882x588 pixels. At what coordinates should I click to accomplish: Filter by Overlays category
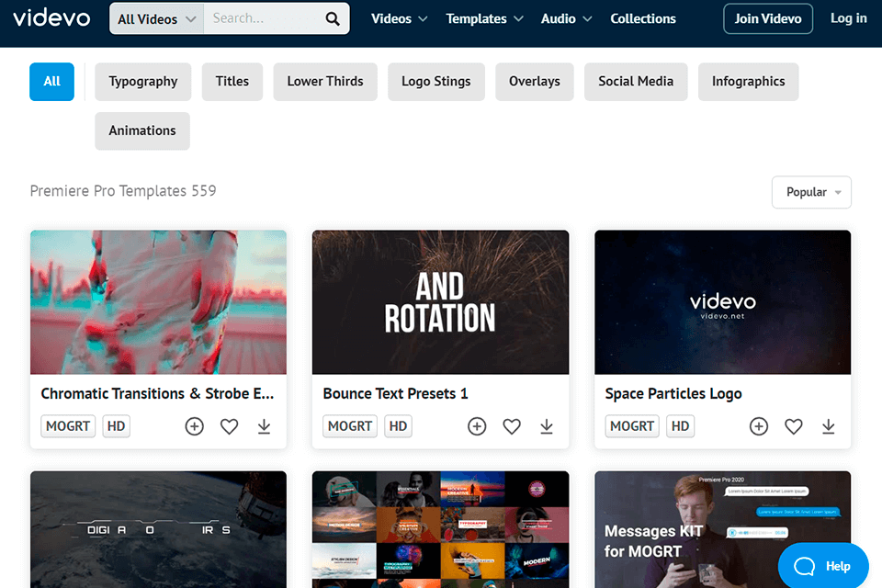(x=535, y=82)
